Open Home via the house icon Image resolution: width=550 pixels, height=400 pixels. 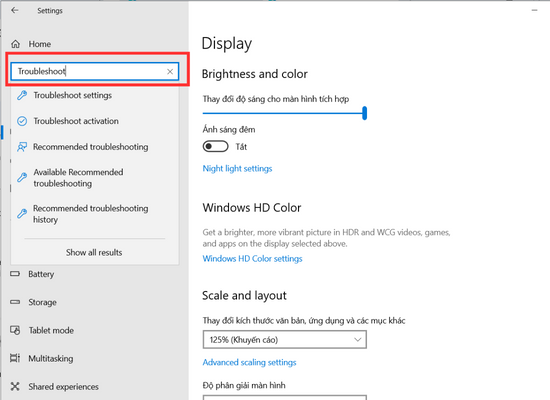(15, 44)
